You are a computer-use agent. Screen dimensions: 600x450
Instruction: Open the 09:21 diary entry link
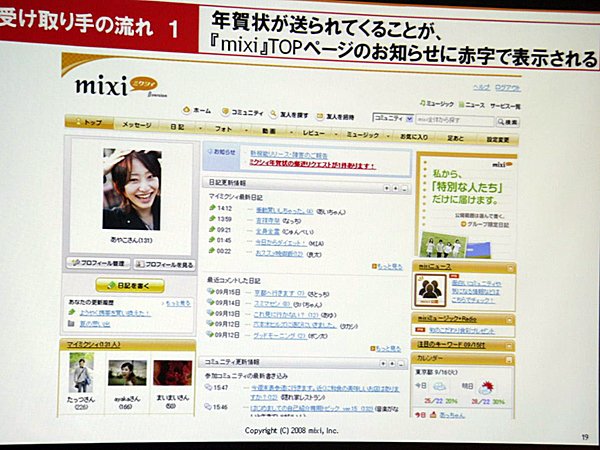(267, 232)
